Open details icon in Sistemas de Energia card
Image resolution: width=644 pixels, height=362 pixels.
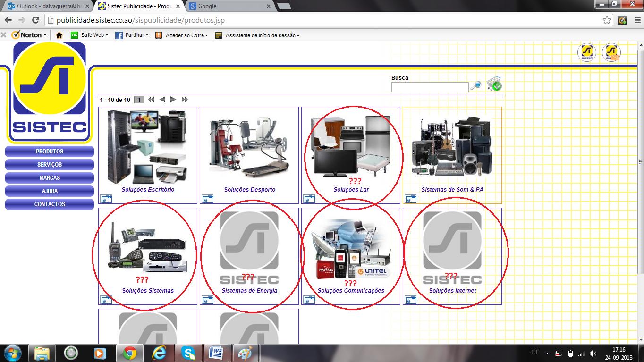pyautogui.click(x=207, y=300)
